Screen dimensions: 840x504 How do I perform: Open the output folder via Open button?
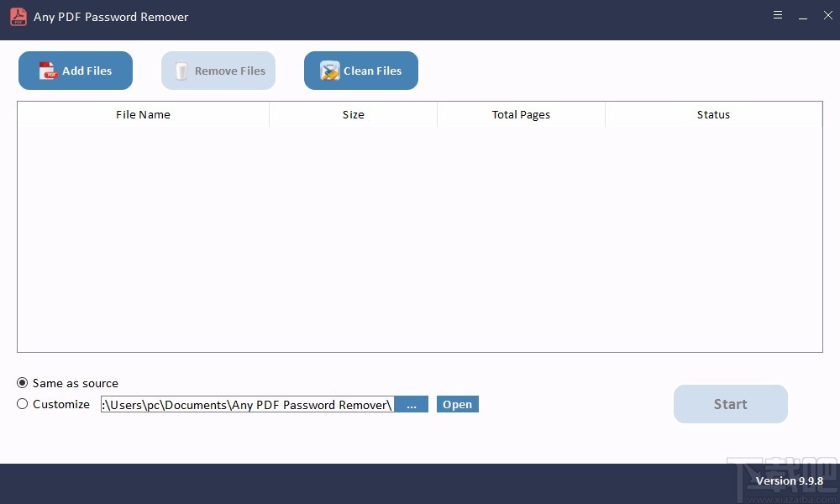click(x=457, y=404)
